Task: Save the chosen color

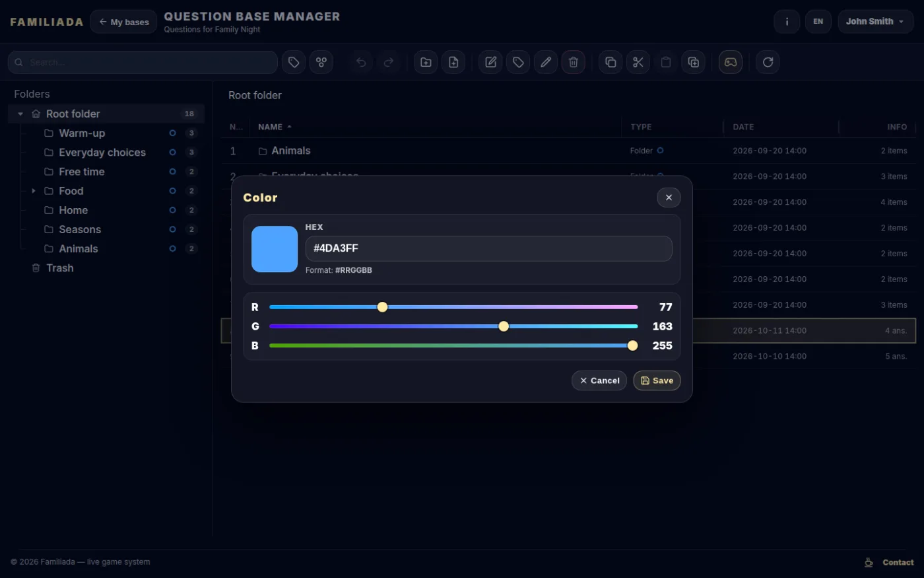Action: point(657,380)
